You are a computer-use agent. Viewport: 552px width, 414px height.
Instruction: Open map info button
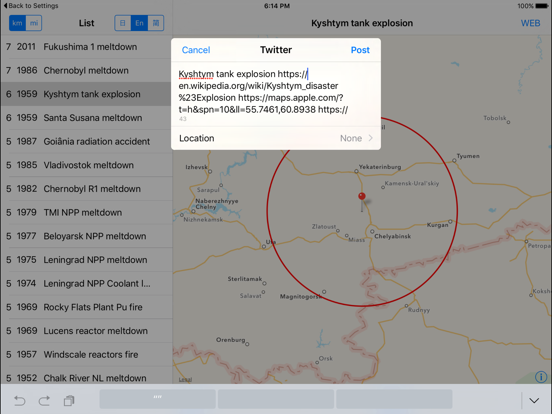tap(541, 377)
